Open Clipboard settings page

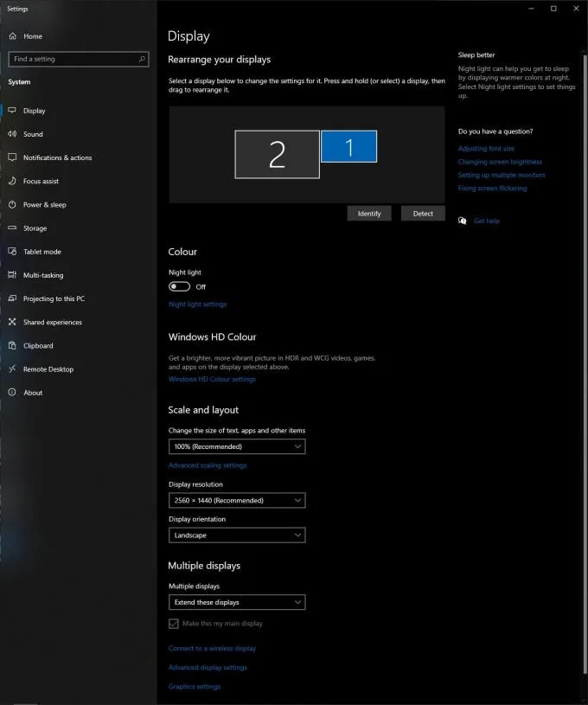coord(38,346)
